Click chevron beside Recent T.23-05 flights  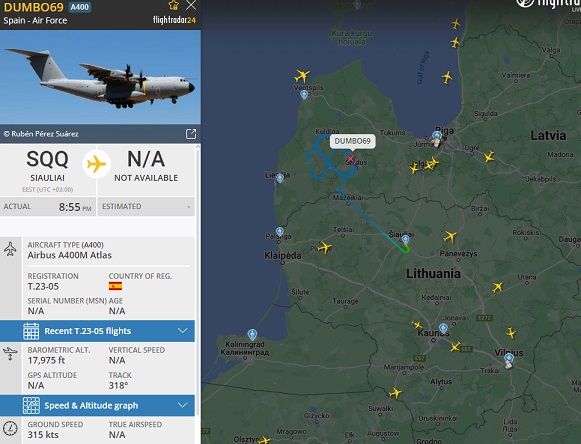point(183,331)
